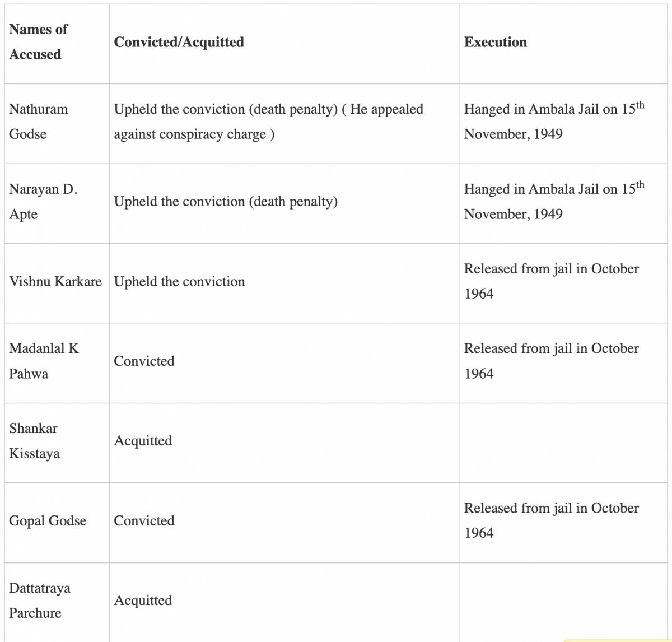
Task: Click Nathuram Godse's 'Hanged in Ambala Jail' cell
Action: coord(553,122)
